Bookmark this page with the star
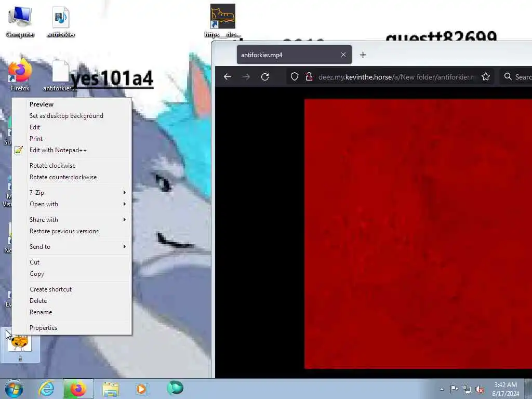Image resolution: width=532 pixels, height=399 pixels. pyautogui.click(x=486, y=77)
